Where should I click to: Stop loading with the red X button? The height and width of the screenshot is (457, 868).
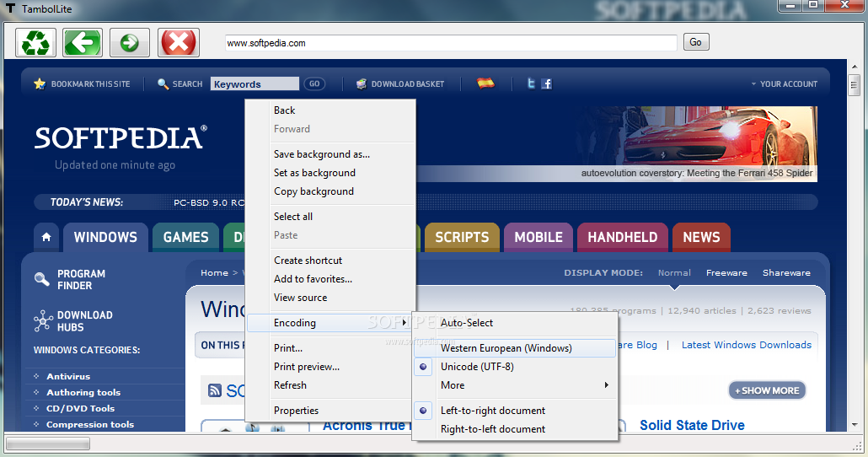click(x=179, y=43)
